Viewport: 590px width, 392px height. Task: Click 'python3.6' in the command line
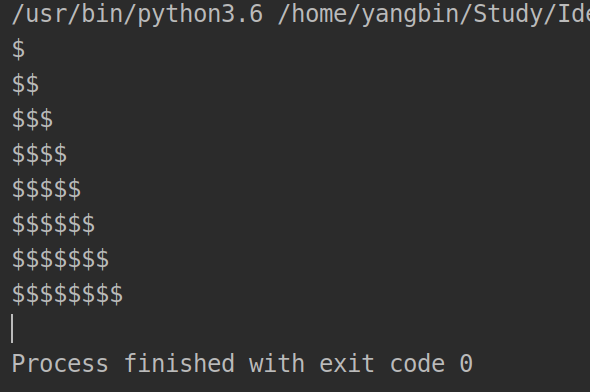(x=201, y=15)
